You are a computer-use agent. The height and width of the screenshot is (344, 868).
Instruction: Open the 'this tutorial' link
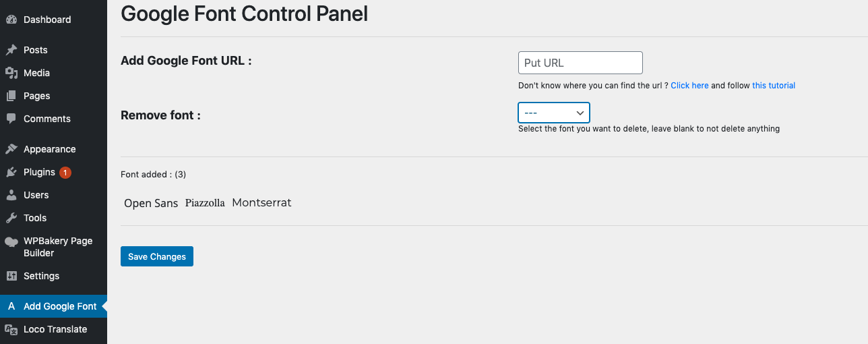click(774, 86)
